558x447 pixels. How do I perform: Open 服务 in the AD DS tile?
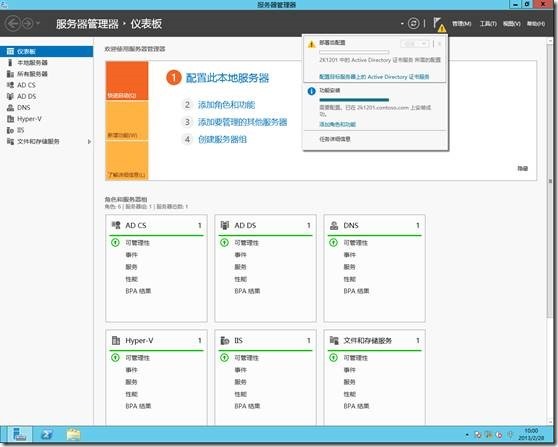(240, 267)
